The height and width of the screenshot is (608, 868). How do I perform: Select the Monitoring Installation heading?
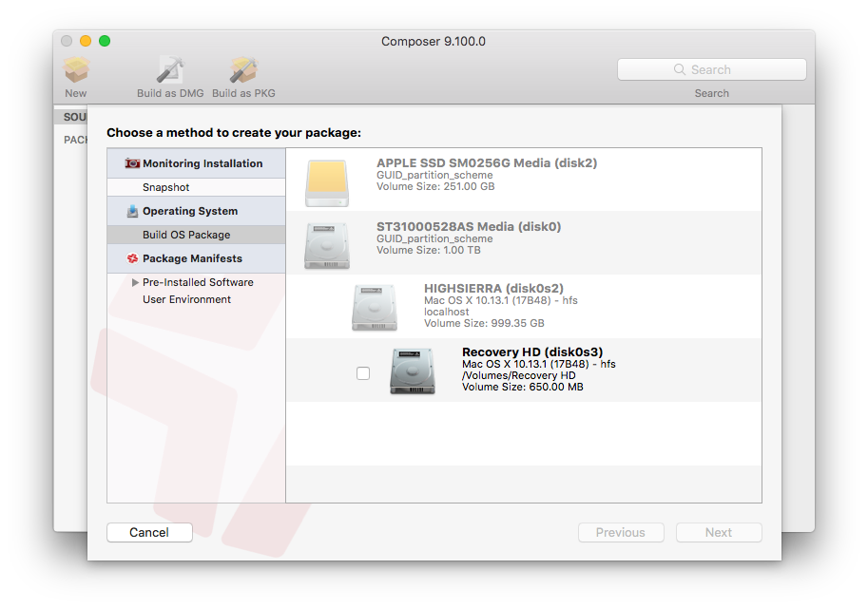[x=197, y=163]
